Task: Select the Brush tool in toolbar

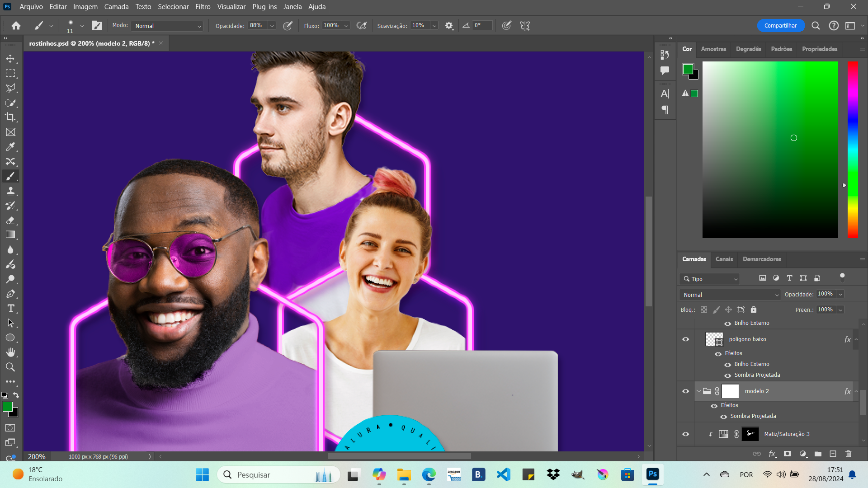Action: 10,176
